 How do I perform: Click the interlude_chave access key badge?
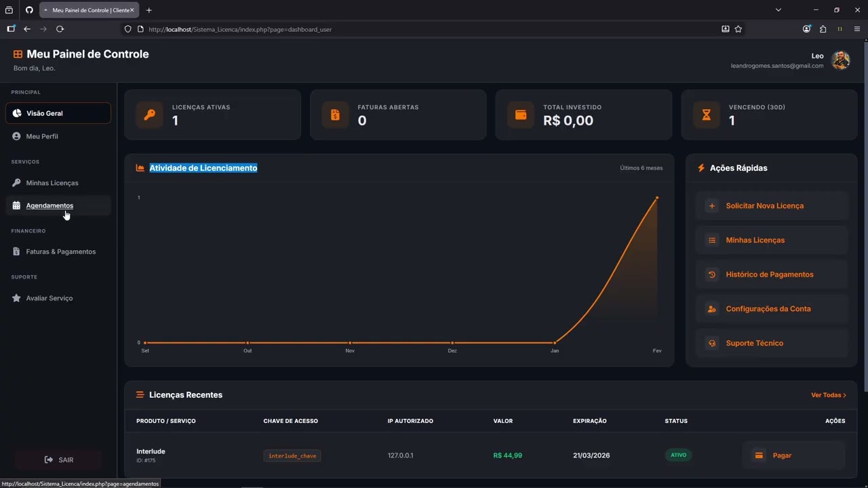pyautogui.click(x=292, y=455)
